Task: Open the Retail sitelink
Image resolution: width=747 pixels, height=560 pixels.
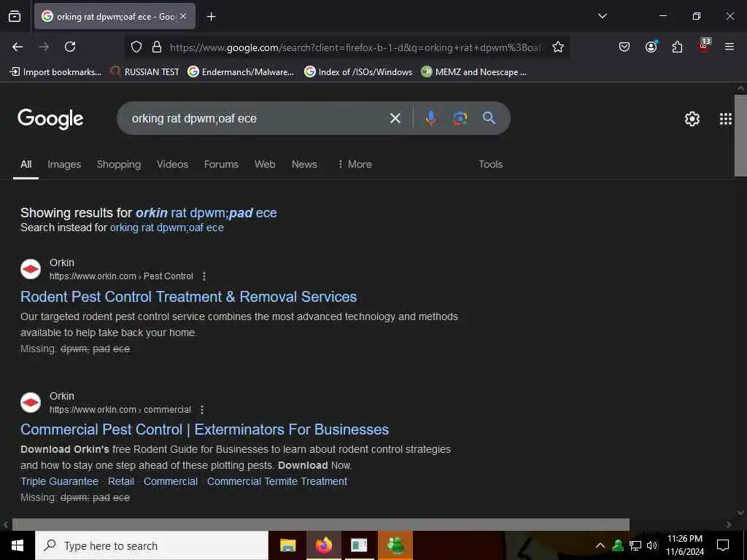Action: coord(121,481)
